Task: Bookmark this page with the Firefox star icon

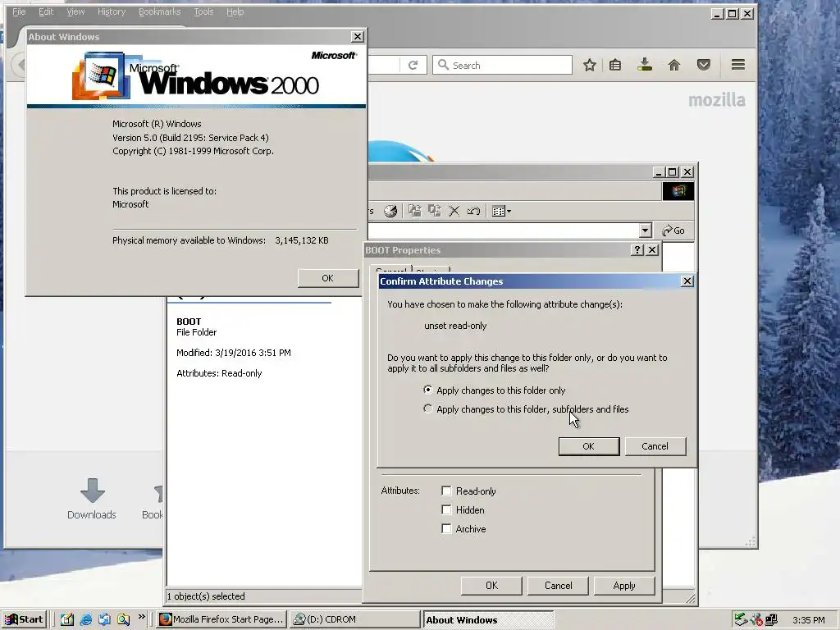Action: coord(589,66)
